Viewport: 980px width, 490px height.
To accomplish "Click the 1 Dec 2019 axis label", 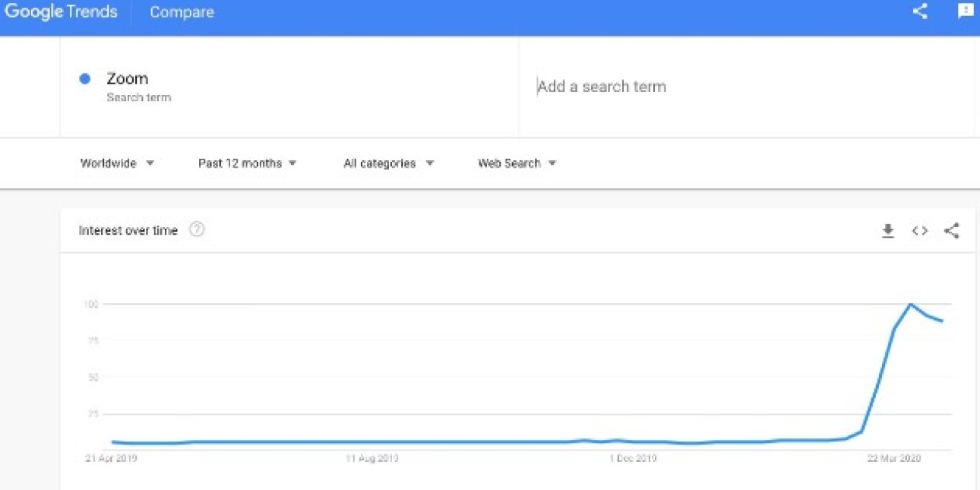I will (x=633, y=459).
